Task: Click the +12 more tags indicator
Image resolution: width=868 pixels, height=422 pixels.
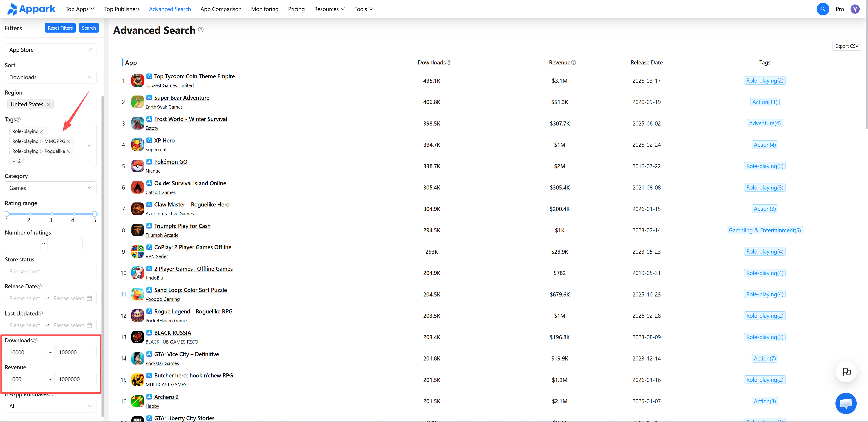Action: 17,161
